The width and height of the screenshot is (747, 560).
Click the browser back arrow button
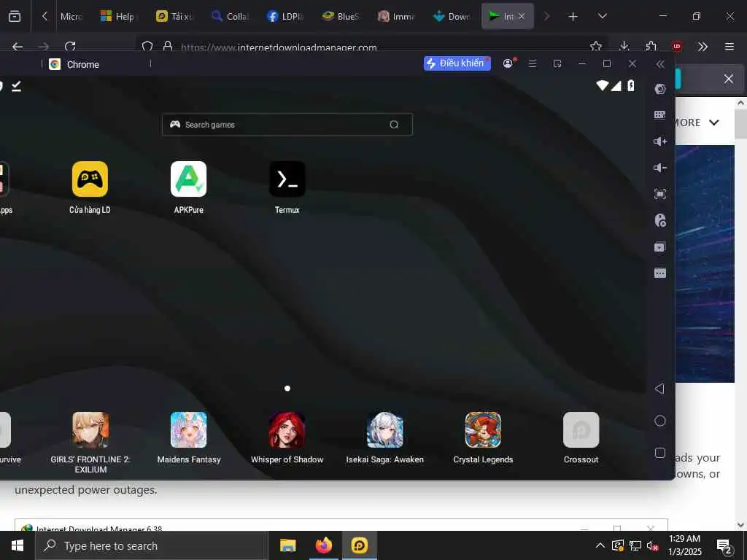pos(18,47)
